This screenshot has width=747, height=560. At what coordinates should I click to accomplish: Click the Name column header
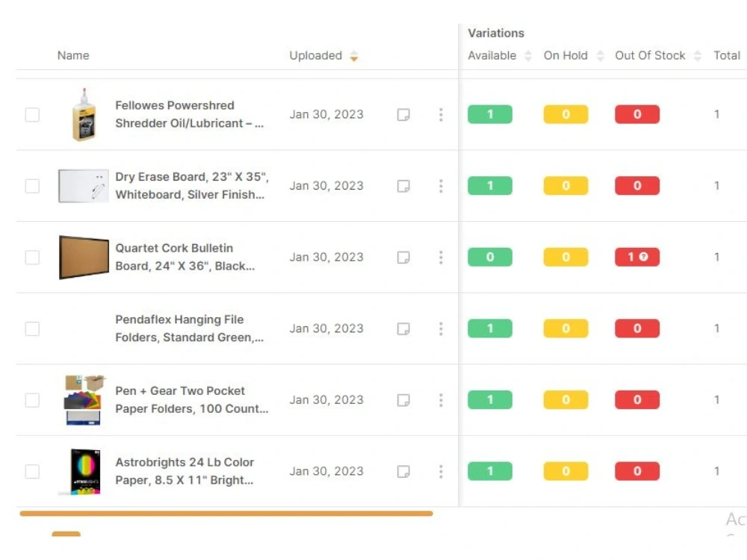(73, 56)
